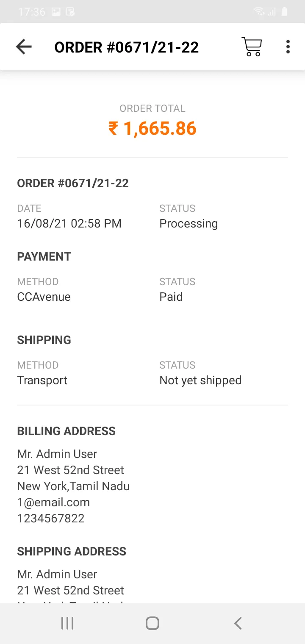Tap the billing email 1@email.com
This screenshot has height=644, width=305.
[x=53, y=502]
